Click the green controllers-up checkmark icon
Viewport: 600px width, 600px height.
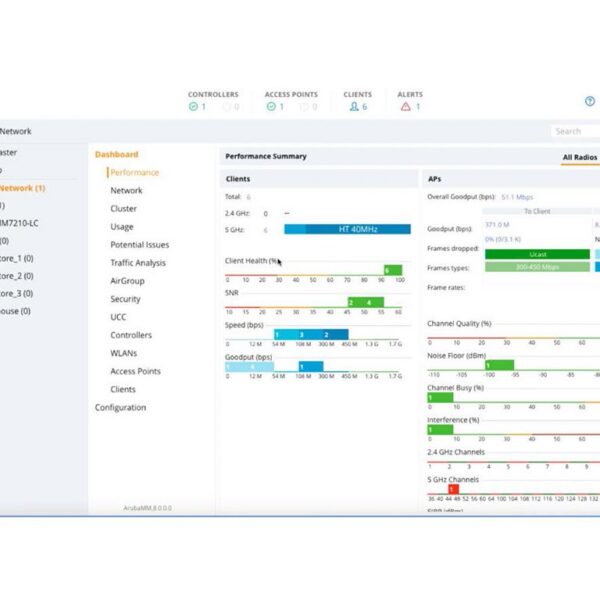coord(193,107)
